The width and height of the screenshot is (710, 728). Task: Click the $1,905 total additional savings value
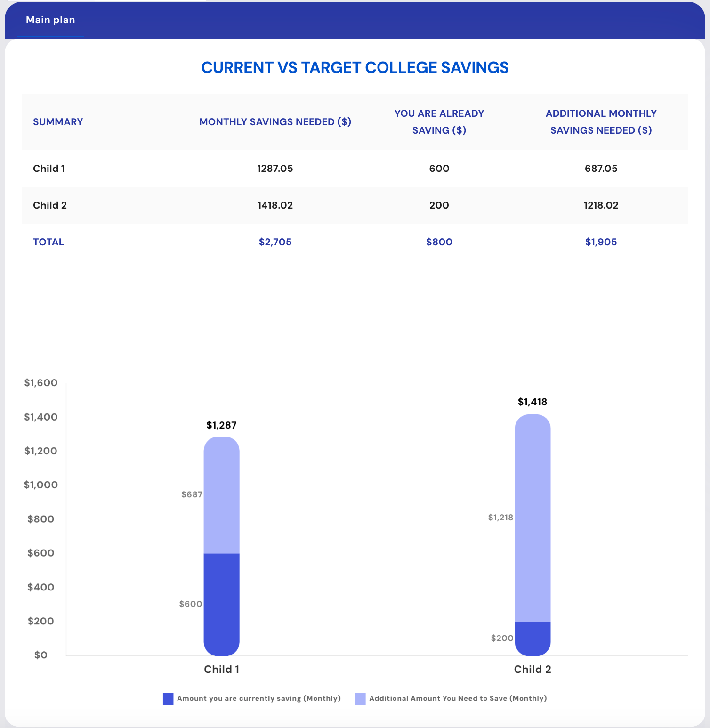pos(601,242)
